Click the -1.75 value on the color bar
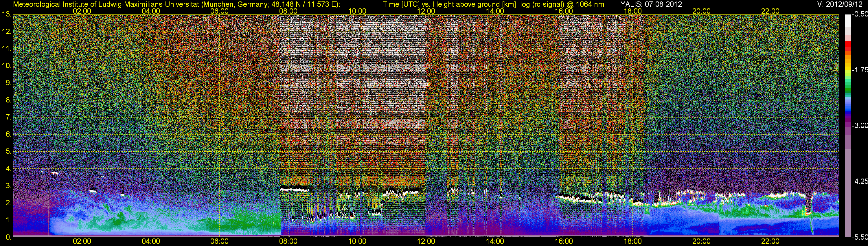The width and height of the screenshot is (868, 246). click(x=860, y=70)
